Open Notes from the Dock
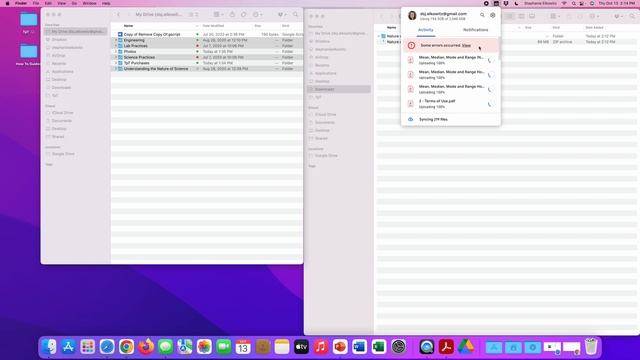 point(282,347)
